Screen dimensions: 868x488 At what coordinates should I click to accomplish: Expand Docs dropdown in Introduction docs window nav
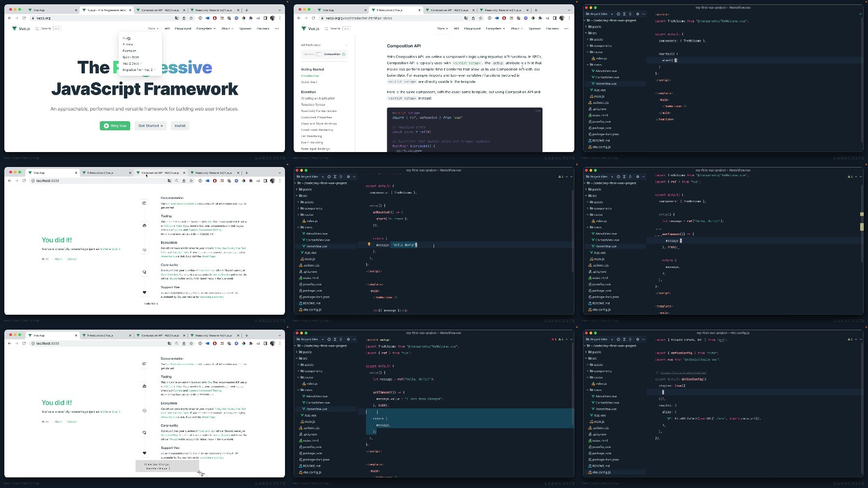(x=442, y=28)
